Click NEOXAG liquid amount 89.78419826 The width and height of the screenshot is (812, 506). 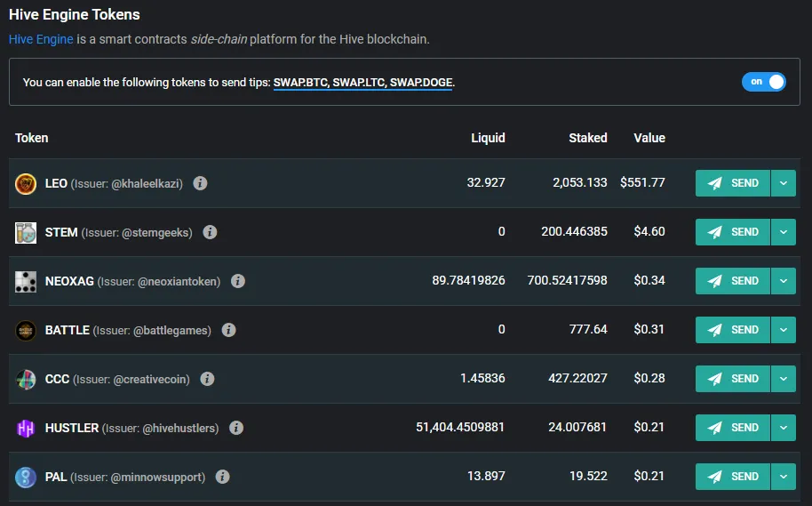pos(469,280)
